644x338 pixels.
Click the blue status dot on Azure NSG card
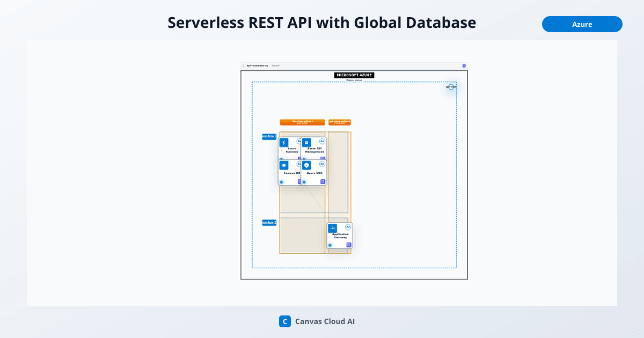[x=304, y=182]
